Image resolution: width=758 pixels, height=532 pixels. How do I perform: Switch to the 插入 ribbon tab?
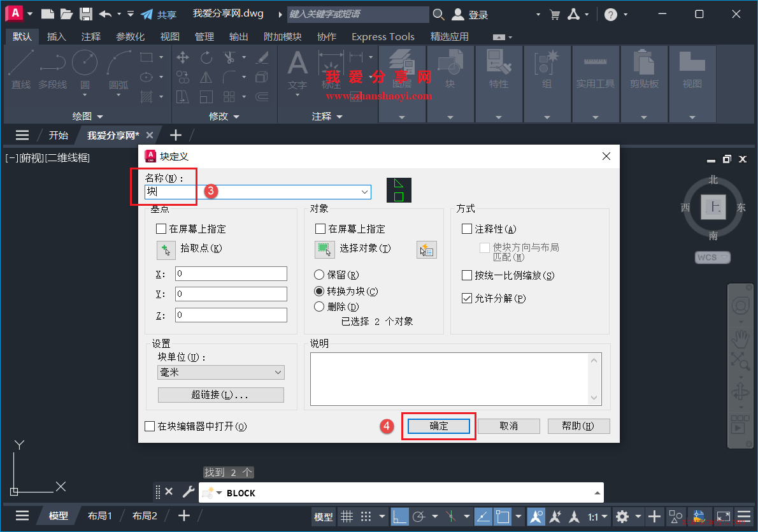click(56, 37)
